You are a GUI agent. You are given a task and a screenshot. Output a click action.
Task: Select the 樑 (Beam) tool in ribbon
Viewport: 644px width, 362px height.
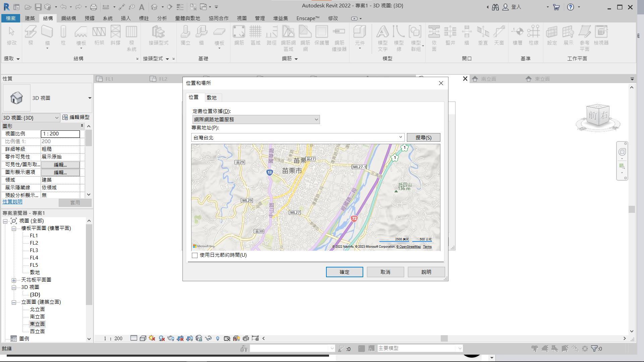click(31, 36)
